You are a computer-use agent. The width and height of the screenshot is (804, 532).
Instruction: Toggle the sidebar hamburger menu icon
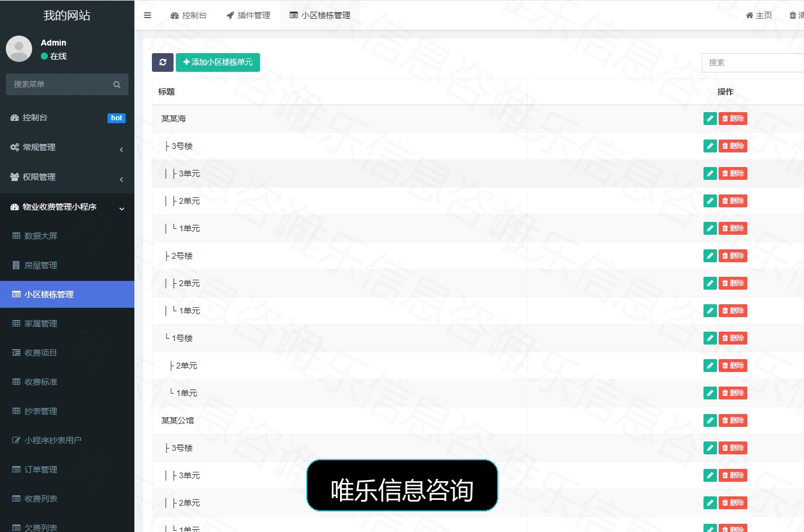(147, 15)
